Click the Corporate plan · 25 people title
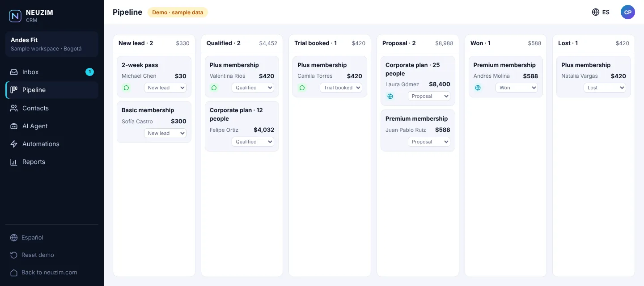The image size is (644, 286). [x=413, y=69]
